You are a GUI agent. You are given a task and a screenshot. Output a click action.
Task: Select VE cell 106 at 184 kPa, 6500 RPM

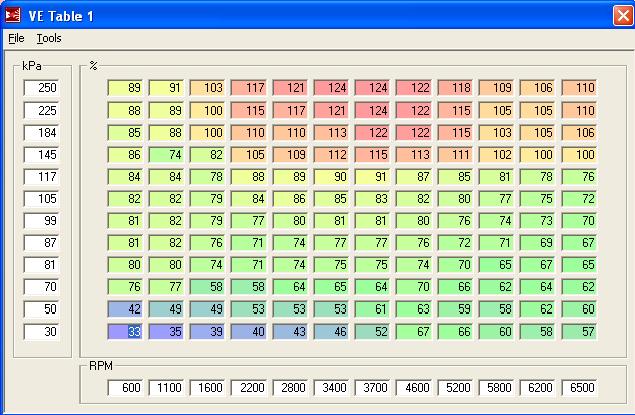coord(579,133)
